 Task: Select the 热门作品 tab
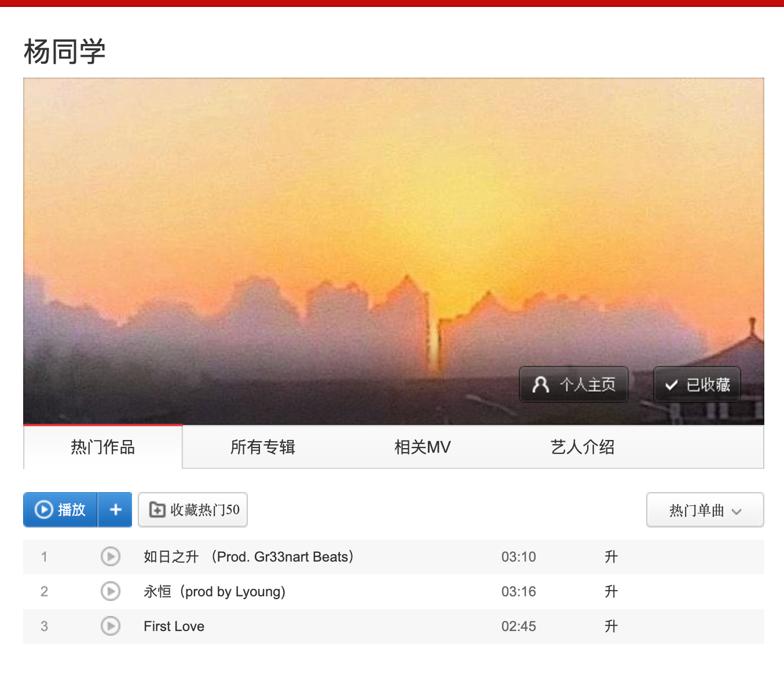[x=102, y=447]
